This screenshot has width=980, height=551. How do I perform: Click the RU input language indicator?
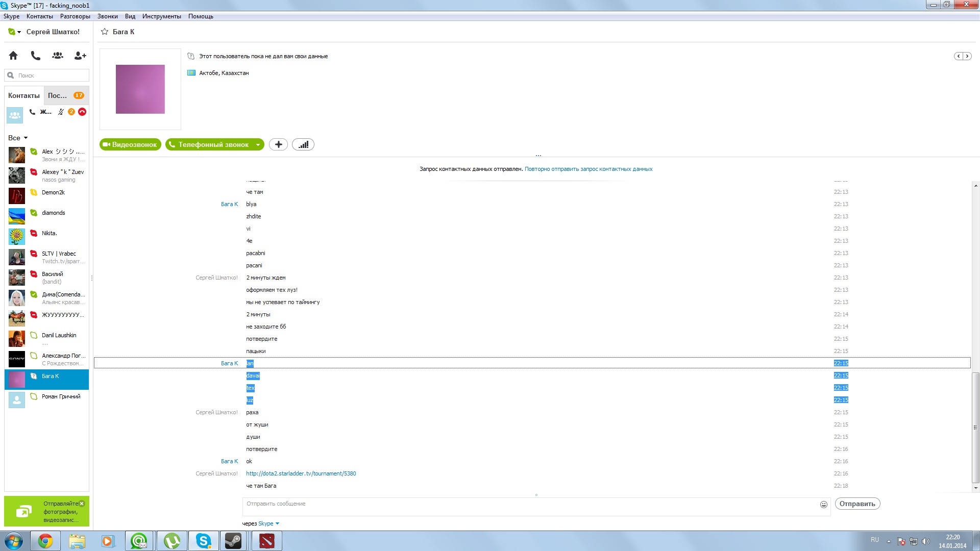click(x=875, y=540)
